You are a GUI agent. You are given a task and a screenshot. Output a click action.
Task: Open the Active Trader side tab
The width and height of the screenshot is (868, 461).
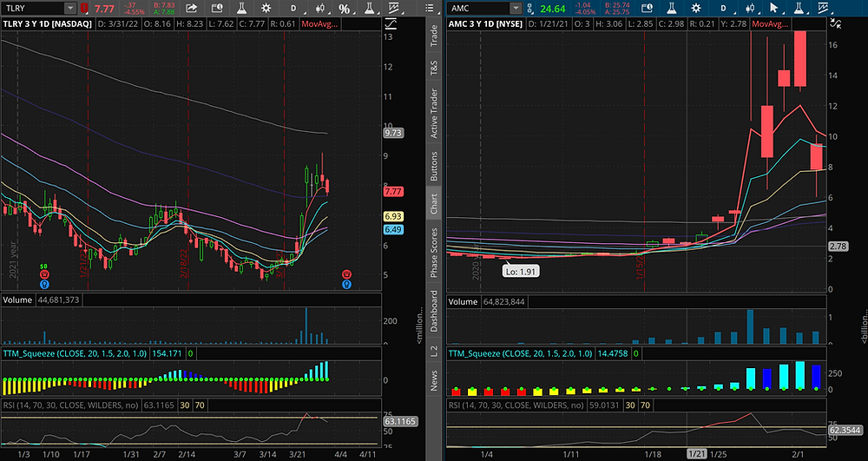[x=434, y=114]
